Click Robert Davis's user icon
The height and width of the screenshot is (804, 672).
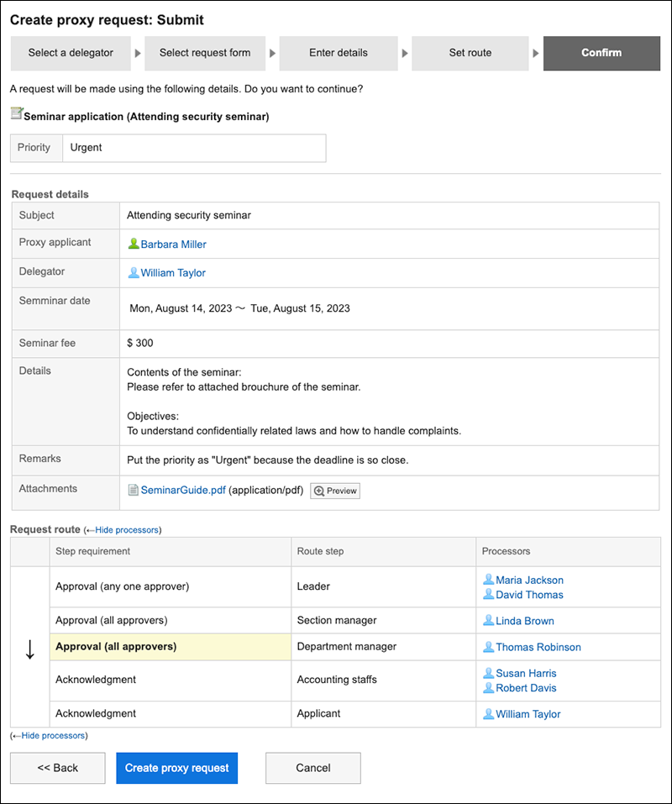(x=489, y=687)
